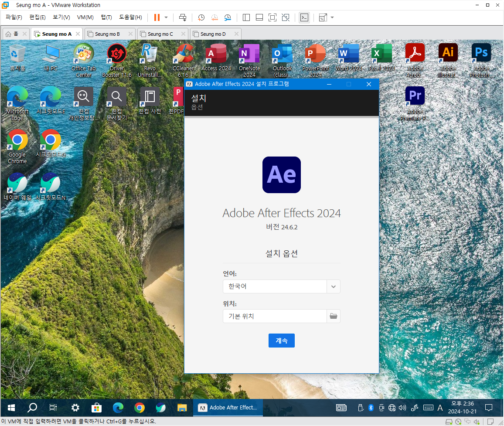Screen dimensions: 504x426
Task: Toggle the sidebar library view icon
Action: [246, 17]
